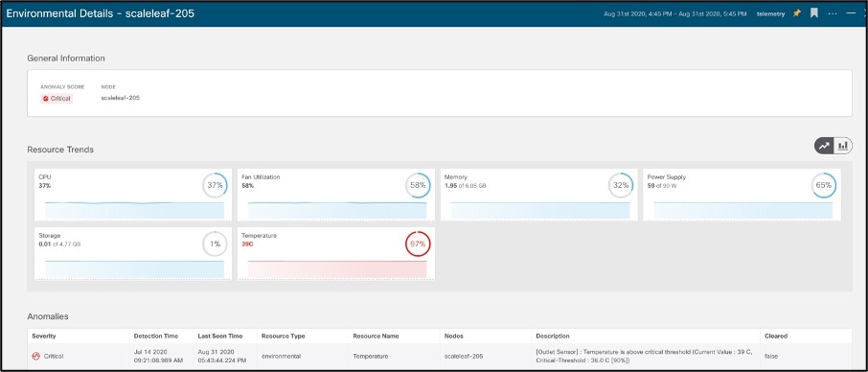Click 'environmental' resource type cell
The width and height of the screenshot is (868, 372).
click(282, 357)
